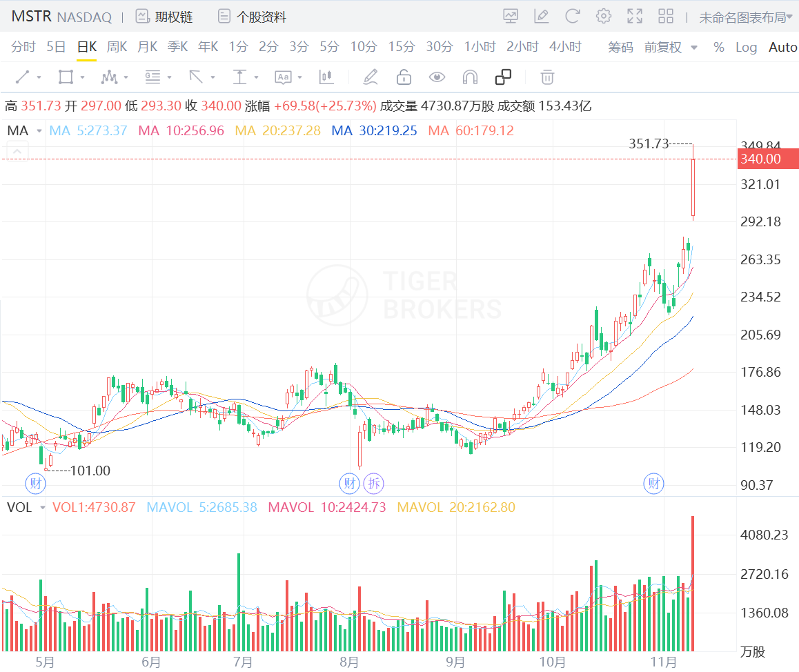This screenshot has height=672, width=799.
Task: Expand arrow tool options
Action: [x=213, y=77]
